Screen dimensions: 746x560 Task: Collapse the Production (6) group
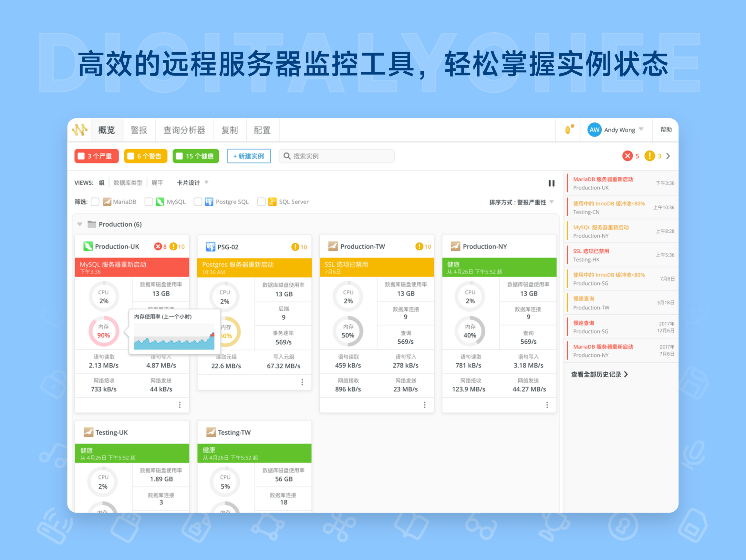[80, 224]
